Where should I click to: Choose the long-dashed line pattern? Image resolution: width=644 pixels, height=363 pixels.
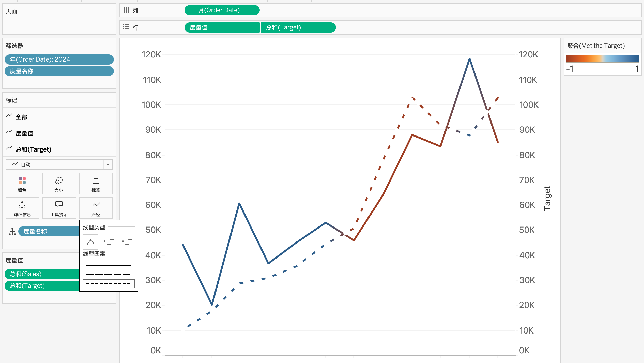click(109, 275)
